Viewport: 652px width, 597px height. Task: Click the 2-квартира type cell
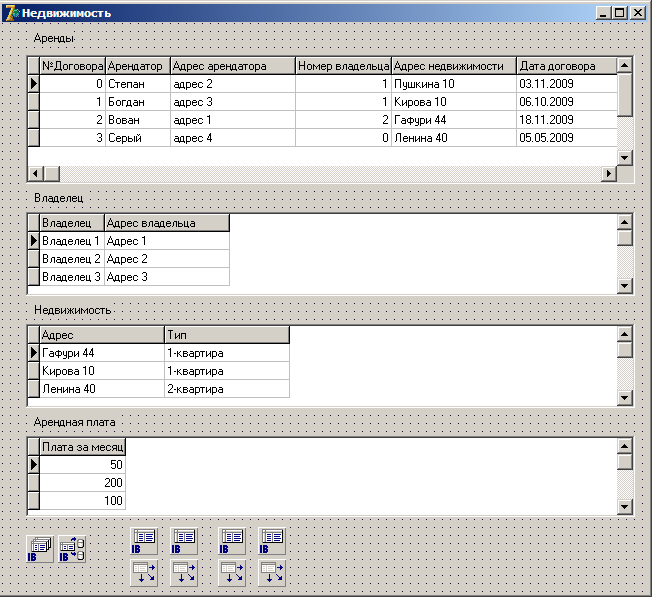point(227,389)
